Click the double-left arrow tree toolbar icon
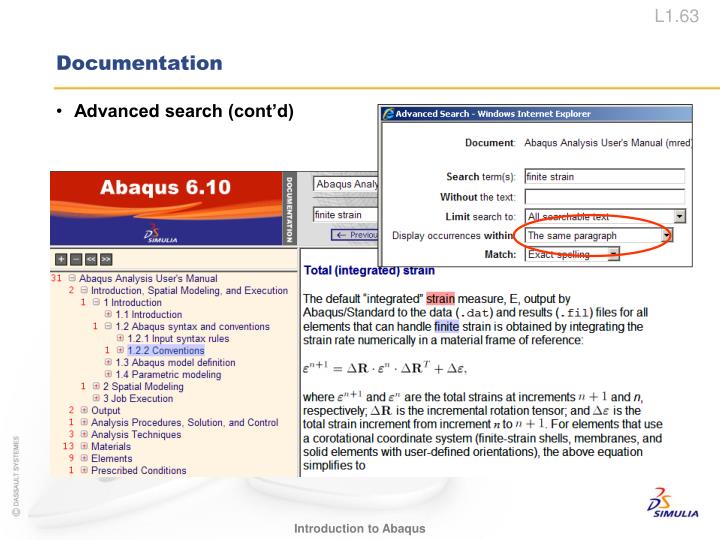 [91, 259]
